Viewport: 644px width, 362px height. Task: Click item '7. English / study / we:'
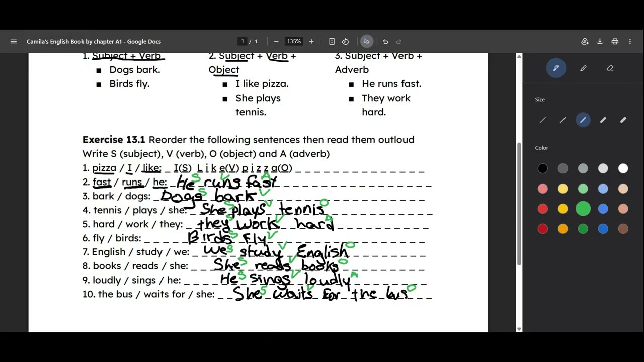(x=136, y=252)
